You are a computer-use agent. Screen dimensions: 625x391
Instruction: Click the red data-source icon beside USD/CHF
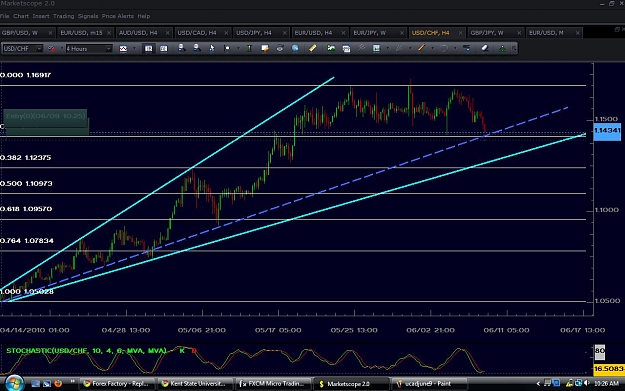(51, 49)
